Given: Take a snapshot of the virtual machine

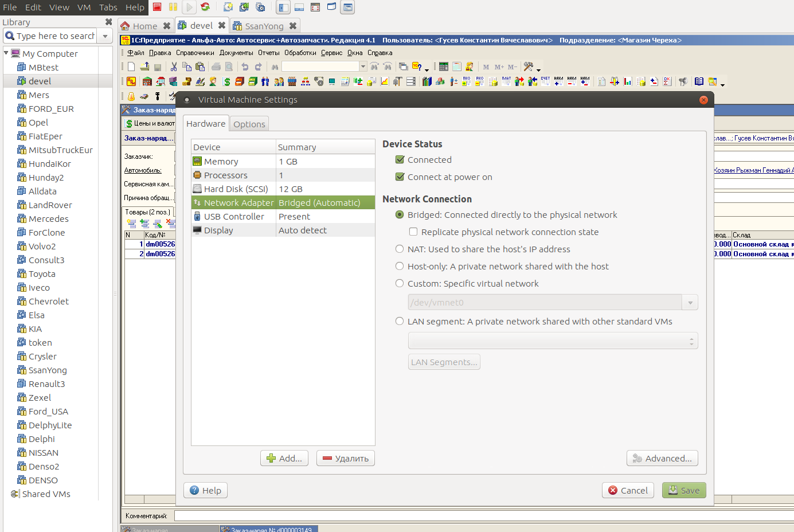Looking at the screenshot, I should [x=228, y=7].
